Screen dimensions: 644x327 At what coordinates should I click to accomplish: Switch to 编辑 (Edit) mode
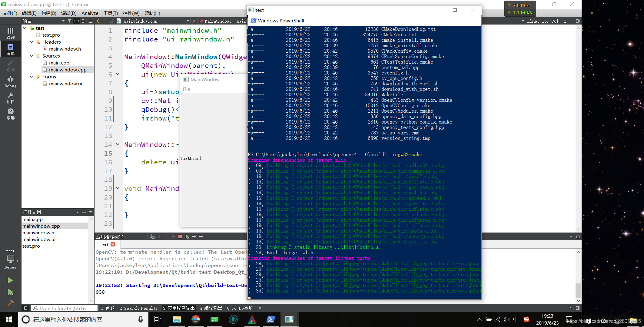click(11, 49)
